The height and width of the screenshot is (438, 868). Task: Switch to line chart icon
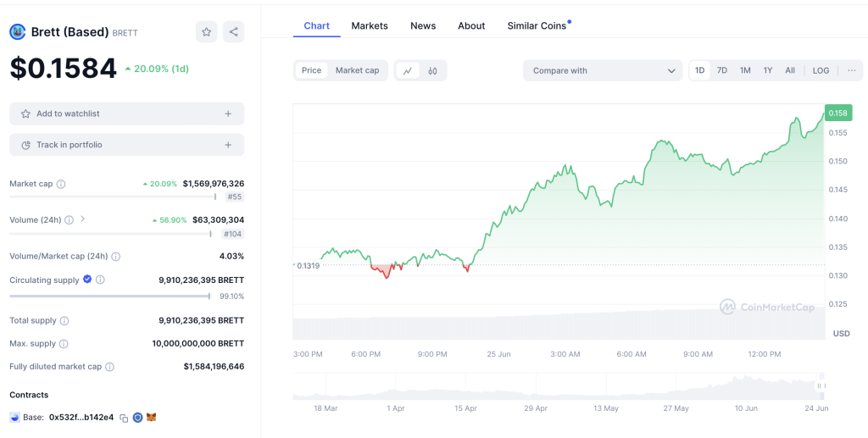tap(408, 71)
